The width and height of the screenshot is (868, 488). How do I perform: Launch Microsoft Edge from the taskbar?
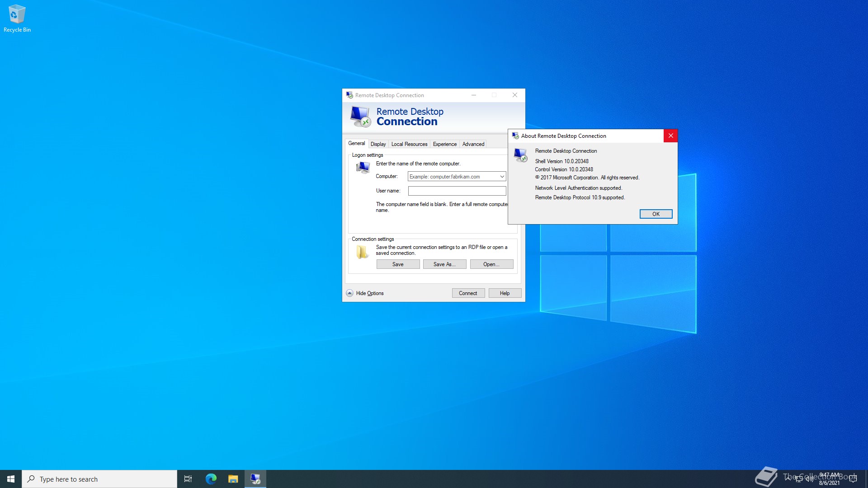click(211, 479)
